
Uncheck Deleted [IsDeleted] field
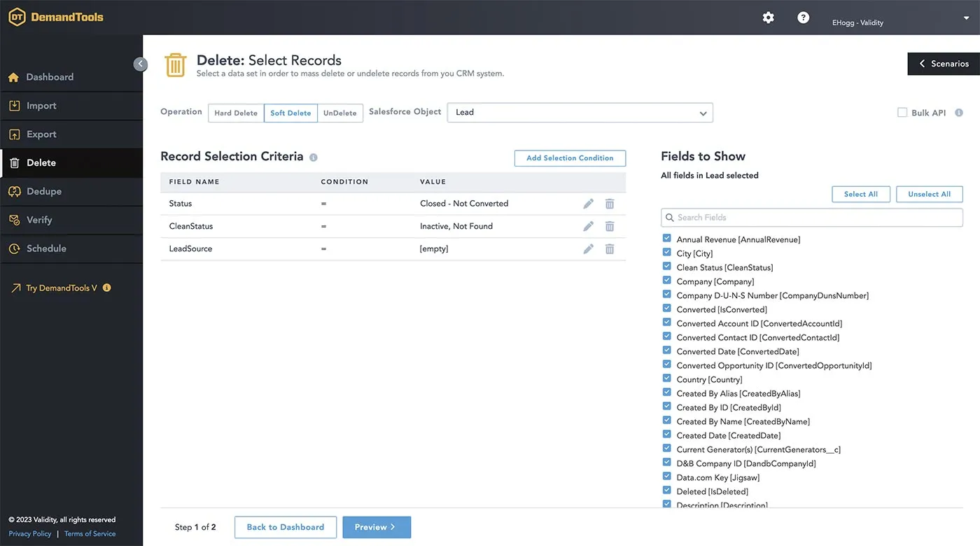666,491
